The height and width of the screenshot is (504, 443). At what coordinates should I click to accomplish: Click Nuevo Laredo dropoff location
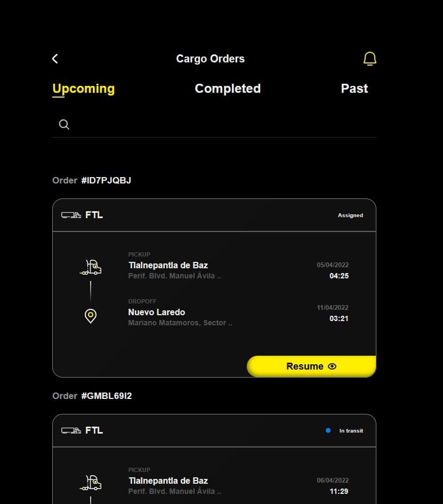pyautogui.click(x=157, y=312)
